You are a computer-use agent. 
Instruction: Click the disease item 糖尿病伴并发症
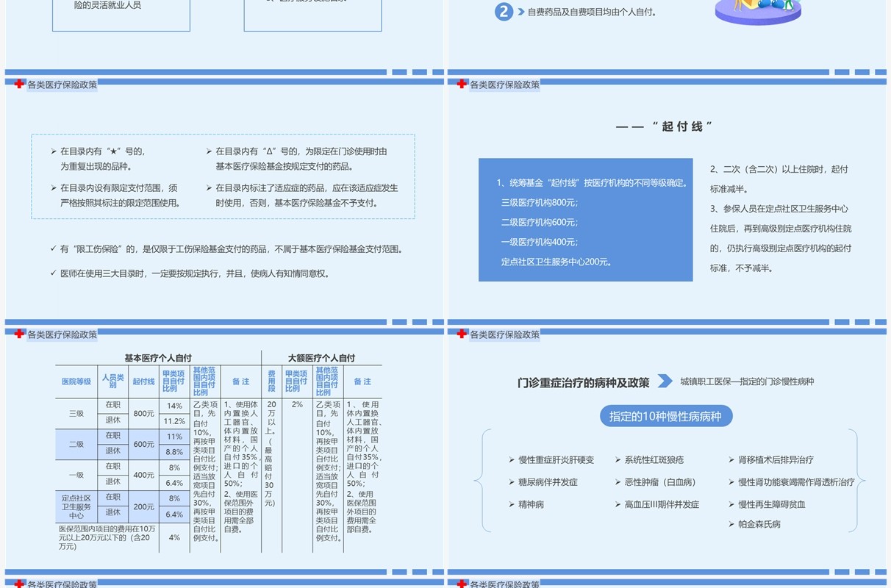543,482
